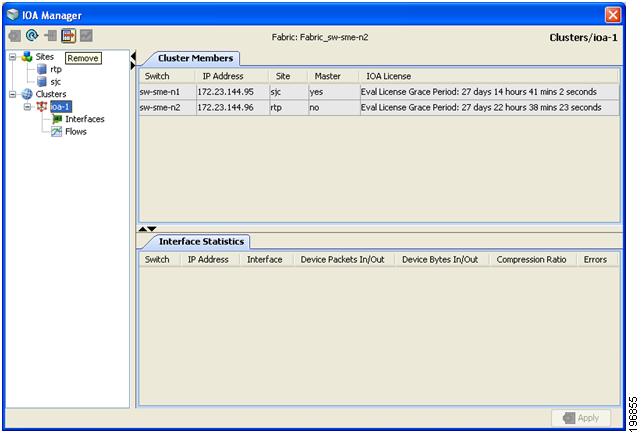Click the Clusters globe icon

click(x=27, y=94)
